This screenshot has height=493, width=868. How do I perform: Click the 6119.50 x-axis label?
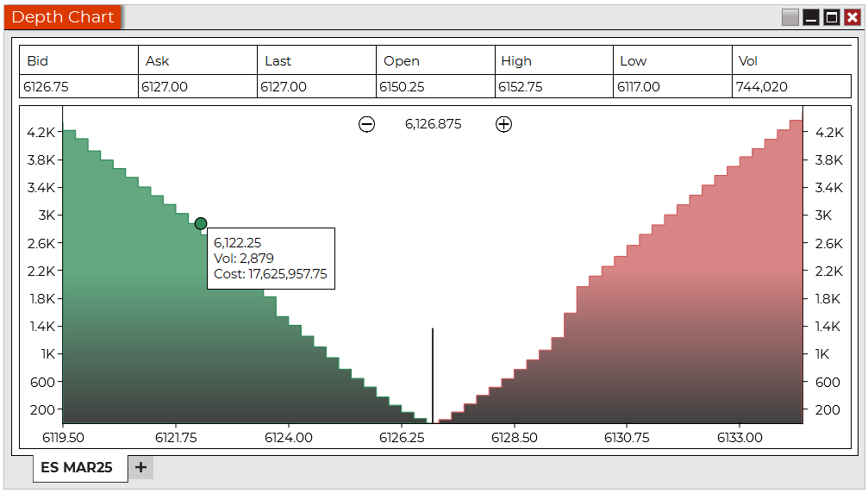pyautogui.click(x=63, y=438)
